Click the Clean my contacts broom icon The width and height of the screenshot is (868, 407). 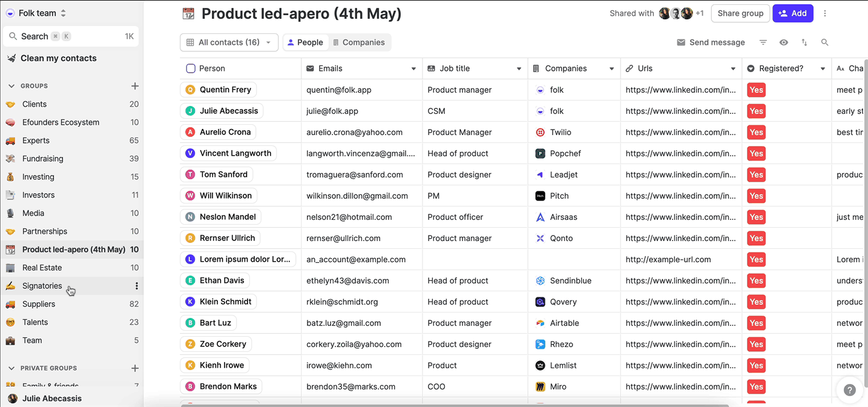coord(12,58)
